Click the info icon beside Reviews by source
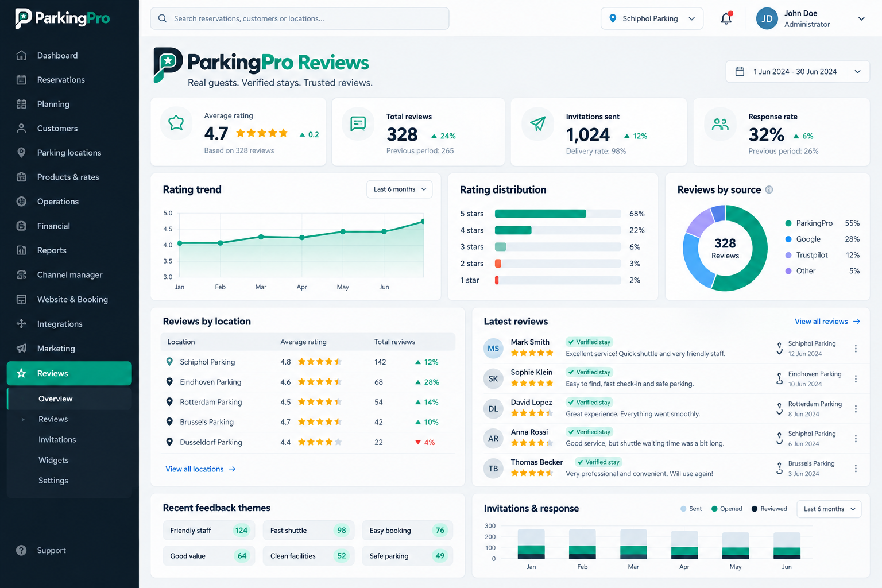The height and width of the screenshot is (588, 882). click(x=769, y=189)
